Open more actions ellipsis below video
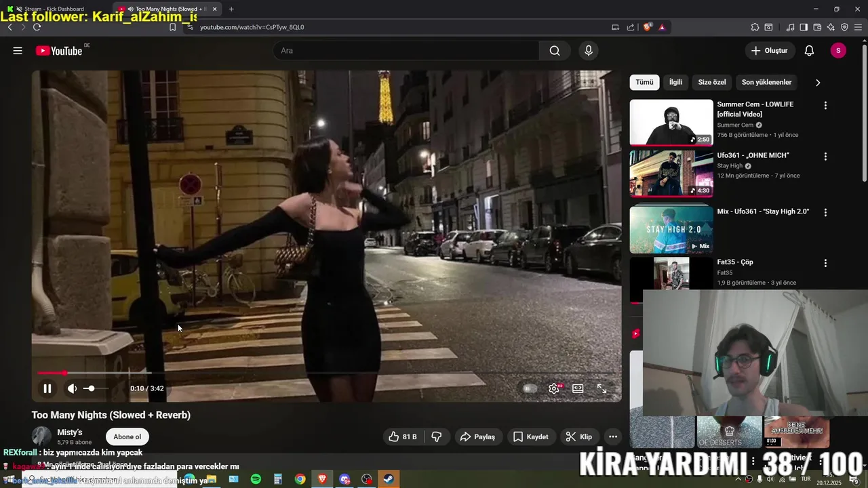The height and width of the screenshot is (488, 868). pyautogui.click(x=612, y=437)
